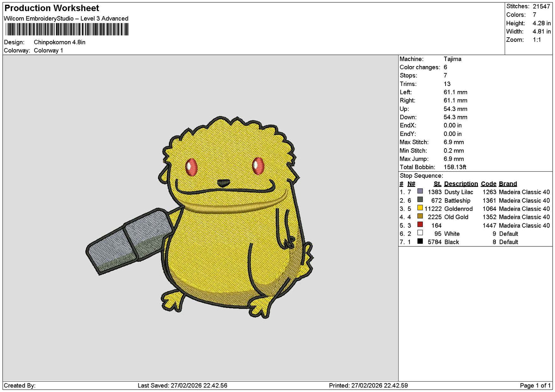Click the 'Code' column header

pyautogui.click(x=489, y=184)
